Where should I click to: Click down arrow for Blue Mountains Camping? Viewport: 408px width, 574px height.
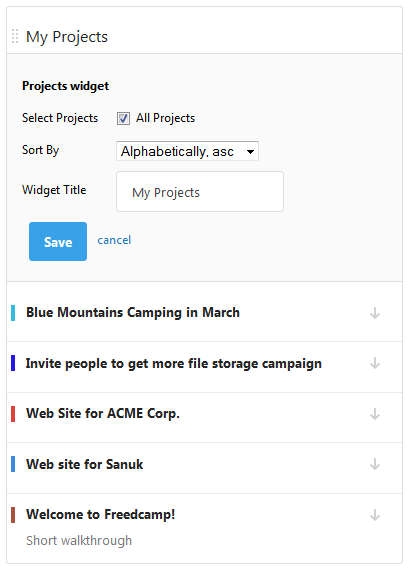click(x=375, y=313)
